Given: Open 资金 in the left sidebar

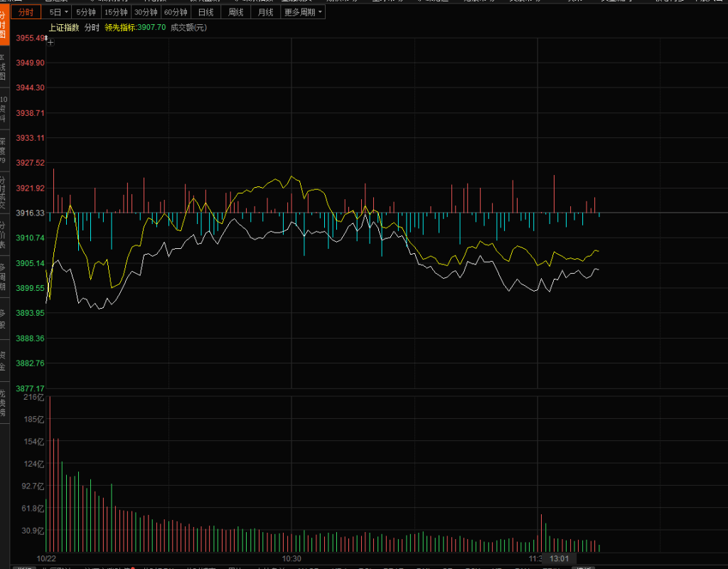Looking at the screenshot, I should pos(4,361).
